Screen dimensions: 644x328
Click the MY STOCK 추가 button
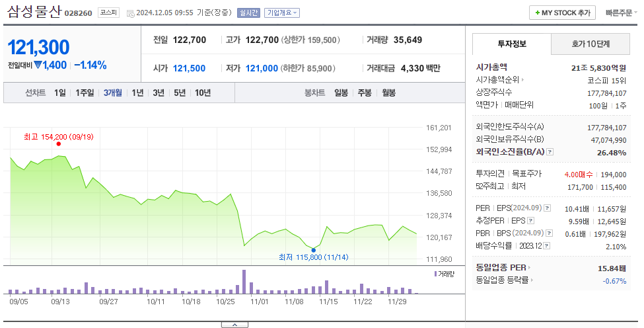(x=562, y=13)
